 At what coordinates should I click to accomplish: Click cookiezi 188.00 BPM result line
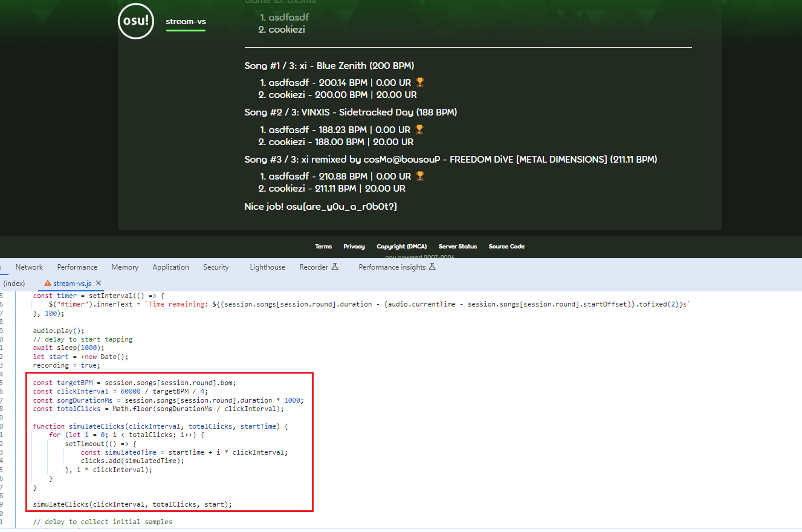[x=341, y=142]
